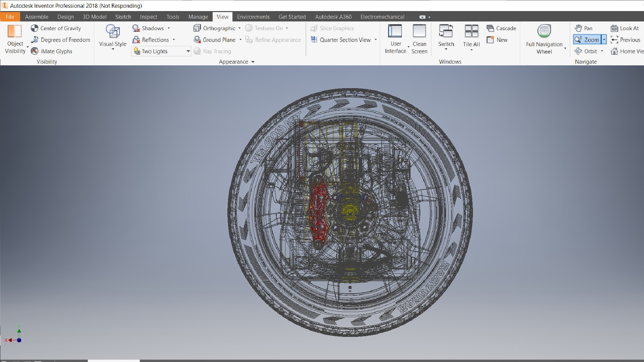Activate Clean Screen mode
The width and height of the screenshot is (644, 362).
tap(419, 39)
